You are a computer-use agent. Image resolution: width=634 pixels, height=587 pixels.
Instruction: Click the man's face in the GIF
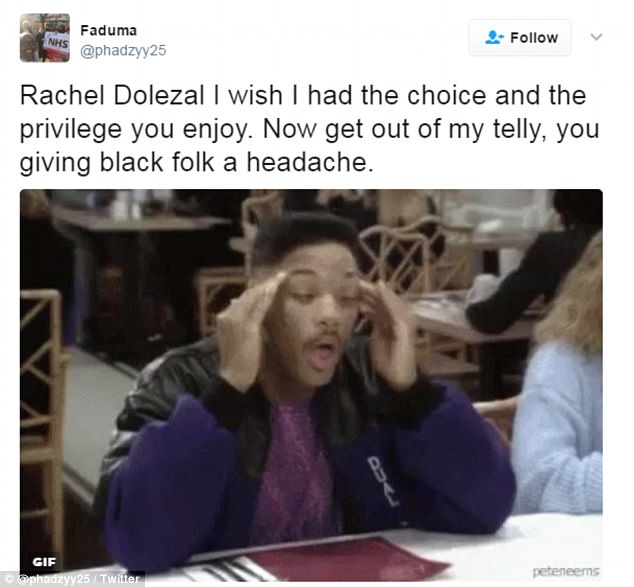pos(319,319)
